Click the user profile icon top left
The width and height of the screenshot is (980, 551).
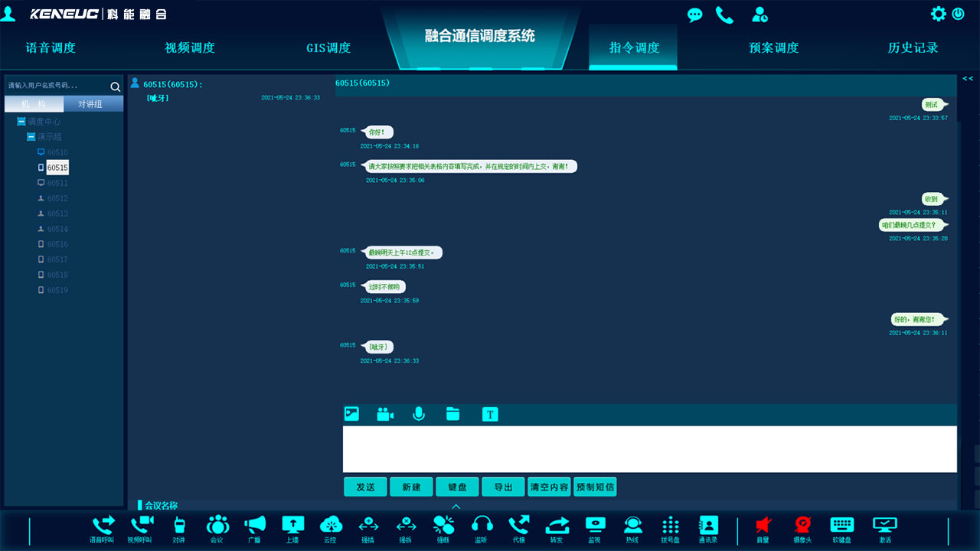[x=8, y=13]
